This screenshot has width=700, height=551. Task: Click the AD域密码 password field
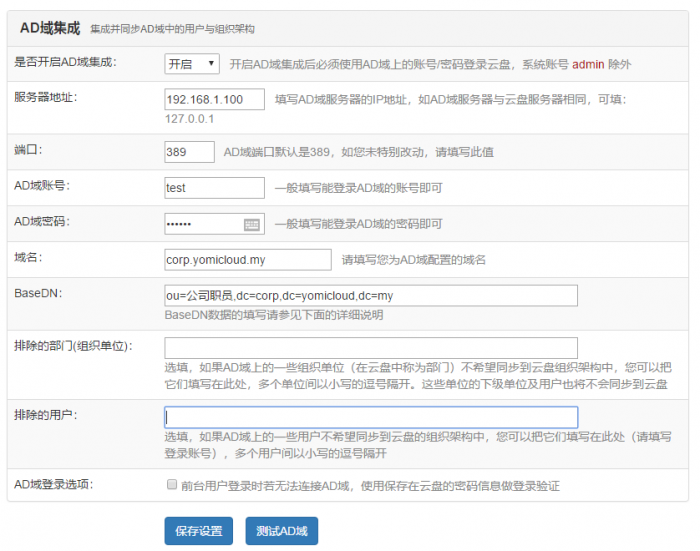pyautogui.click(x=214, y=224)
